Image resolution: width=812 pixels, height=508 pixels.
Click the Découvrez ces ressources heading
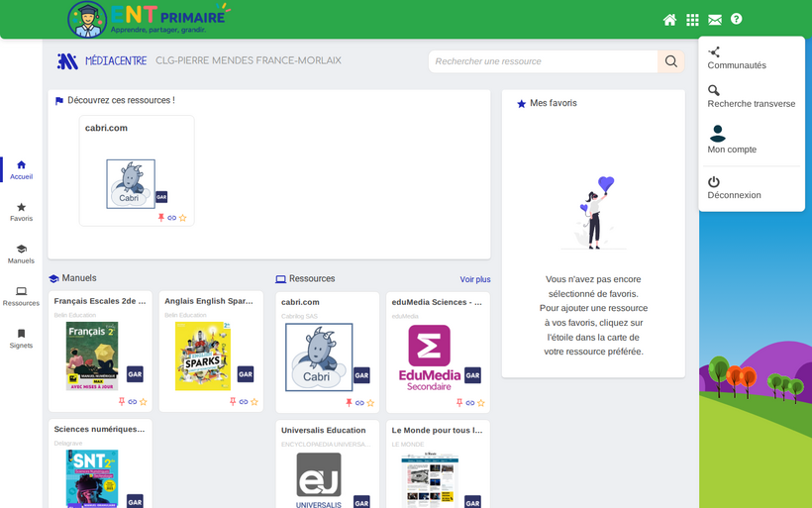coord(121,100)
